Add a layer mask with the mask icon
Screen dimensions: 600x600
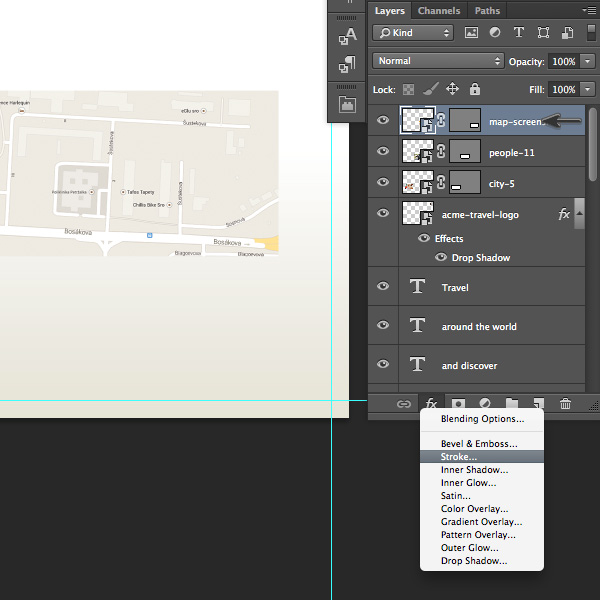point(458,404)
